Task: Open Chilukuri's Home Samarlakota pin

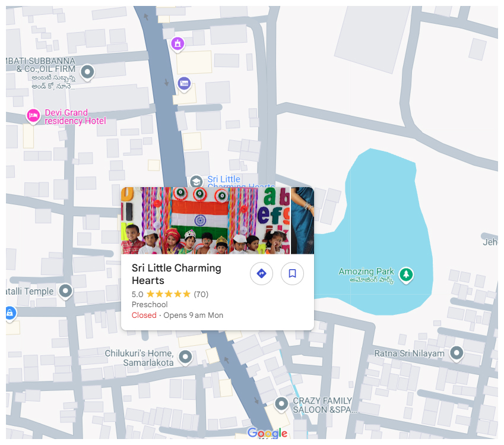Action: tap(185, 357)
